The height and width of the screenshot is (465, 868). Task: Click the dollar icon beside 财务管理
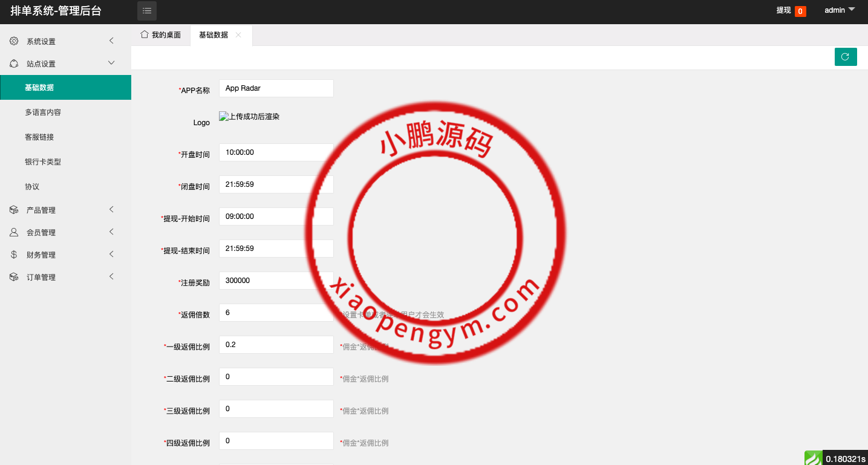click(x=14, y=255)
